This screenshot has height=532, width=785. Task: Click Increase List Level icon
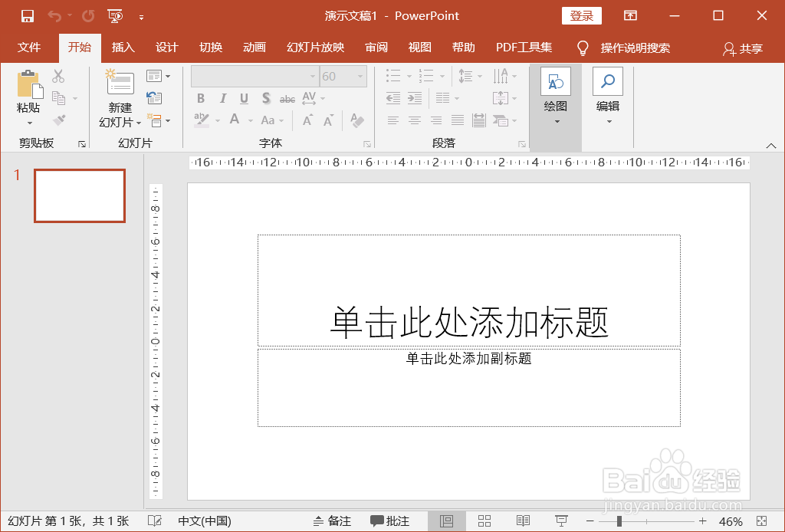tap(415, 98)
